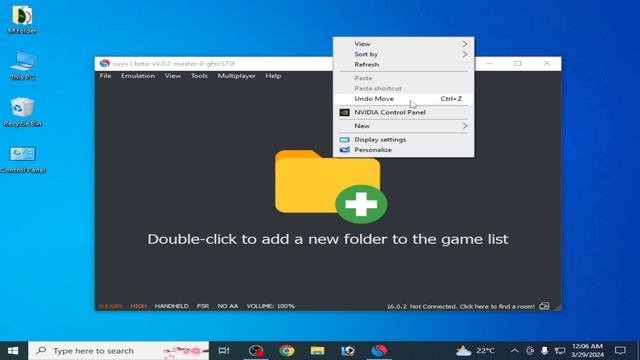The image size is (640, 360).
Task: Open the Help menu in suyu
Action: (273, 76)
